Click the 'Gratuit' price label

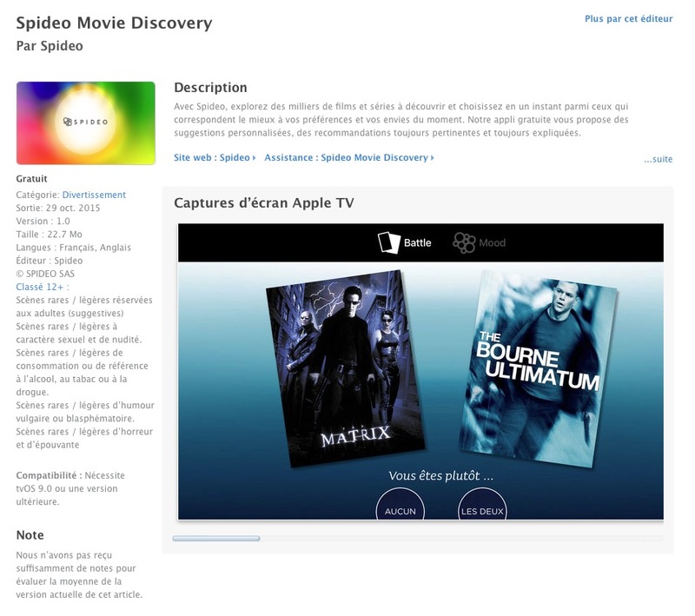coord(31,179)
